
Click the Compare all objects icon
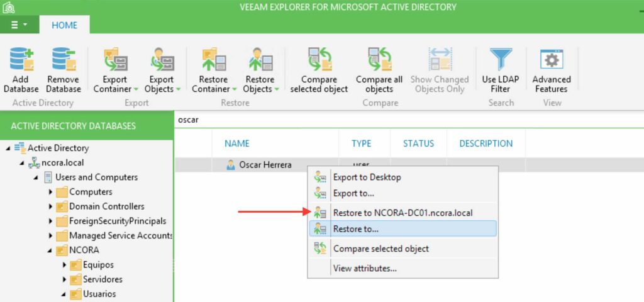click(x=379, y=59)
